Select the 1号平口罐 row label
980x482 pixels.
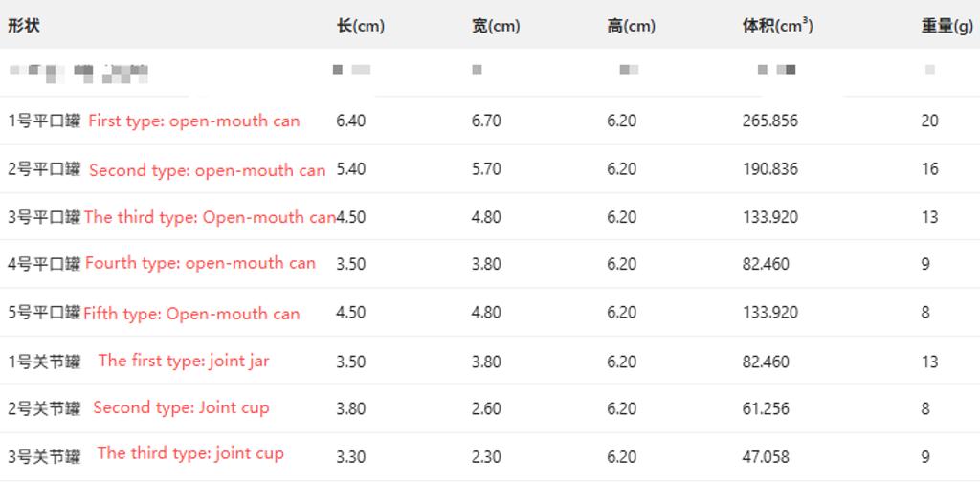tap(44, 121)
